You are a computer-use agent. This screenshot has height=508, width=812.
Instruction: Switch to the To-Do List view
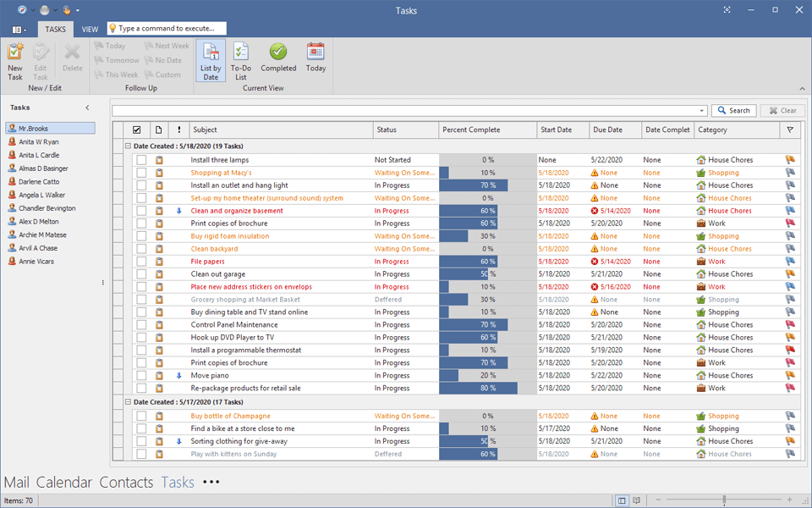click(x=241, y=60)
